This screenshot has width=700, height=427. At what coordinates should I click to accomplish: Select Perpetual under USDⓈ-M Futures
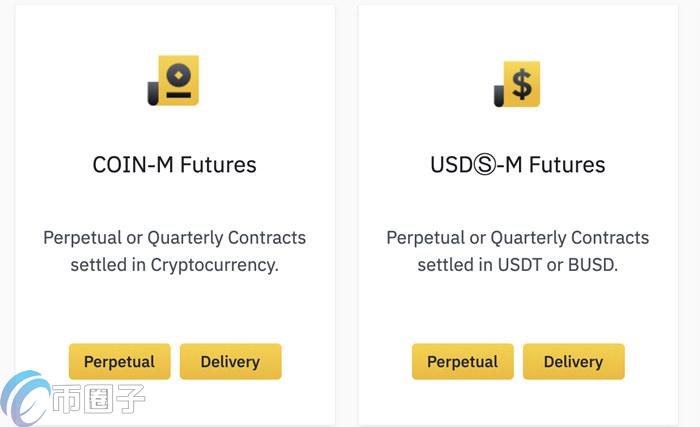[x=462, y=361]
